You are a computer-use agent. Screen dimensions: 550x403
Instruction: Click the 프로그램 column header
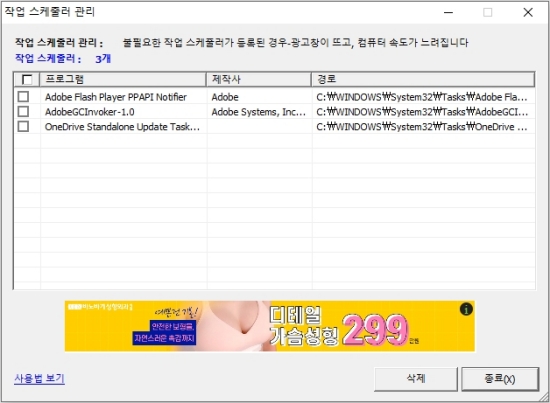123,79
